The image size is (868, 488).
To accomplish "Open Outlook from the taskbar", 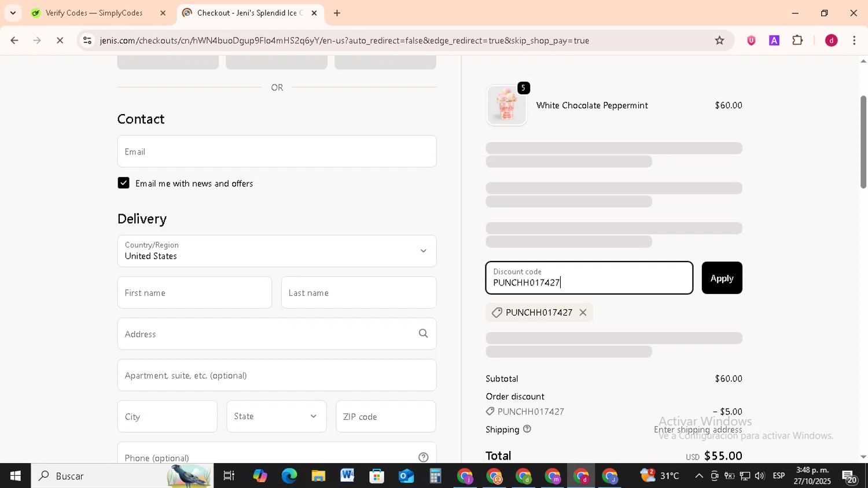I will (406, 476).
